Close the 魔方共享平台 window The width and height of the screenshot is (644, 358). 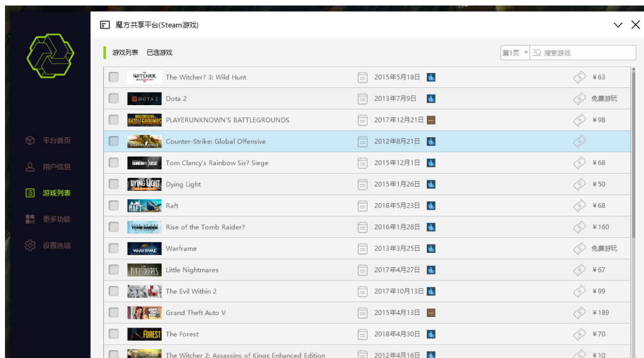click(x=635, y=25)
